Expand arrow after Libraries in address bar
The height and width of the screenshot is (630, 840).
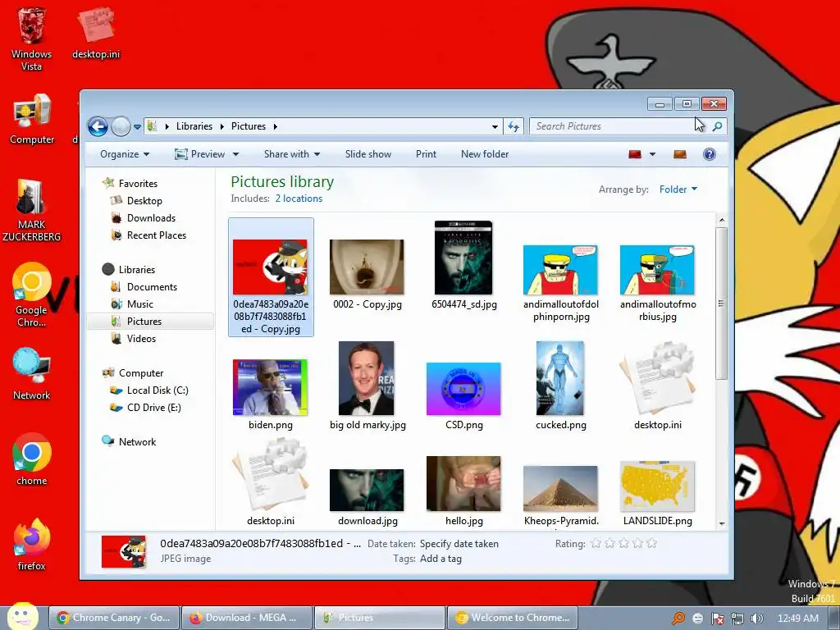221,126
